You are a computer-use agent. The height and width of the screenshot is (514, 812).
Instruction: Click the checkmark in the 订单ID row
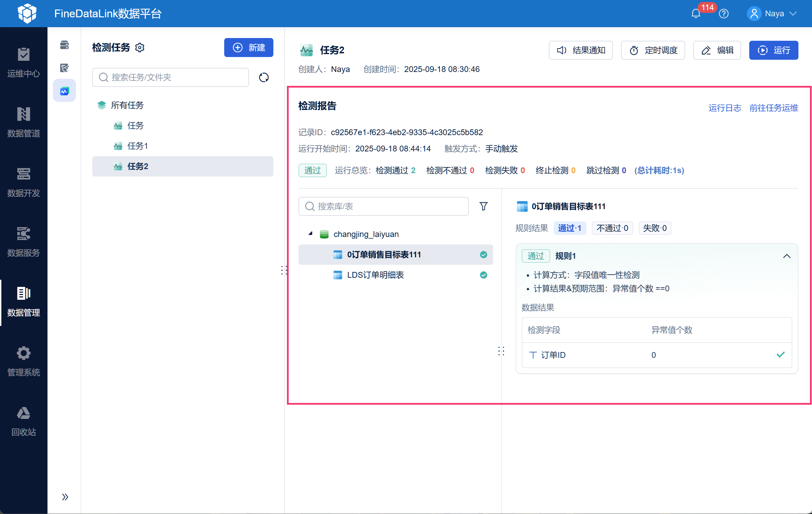click(x=781, y=355)
